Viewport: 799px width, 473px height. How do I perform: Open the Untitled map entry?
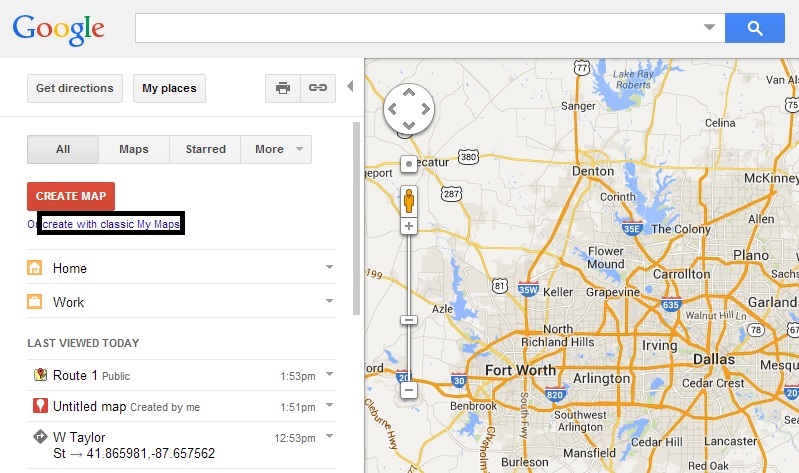(90, 406)
